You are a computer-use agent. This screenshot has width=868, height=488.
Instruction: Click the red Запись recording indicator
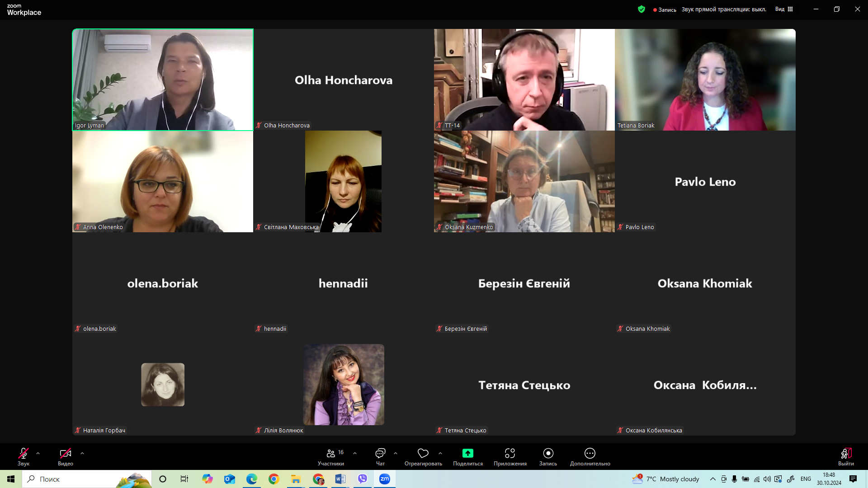(x=665, y=9)
